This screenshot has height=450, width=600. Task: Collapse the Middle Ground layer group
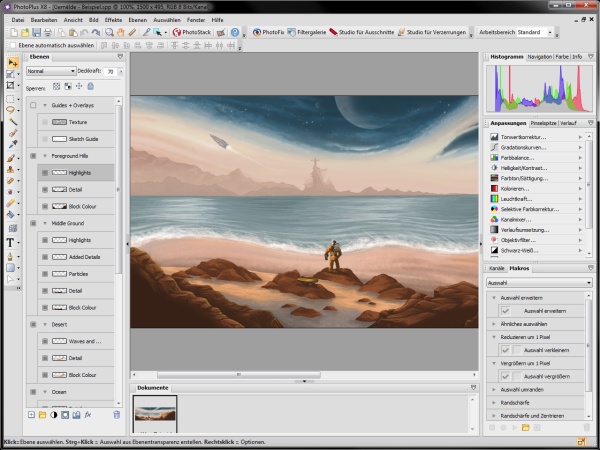point(45,223)
